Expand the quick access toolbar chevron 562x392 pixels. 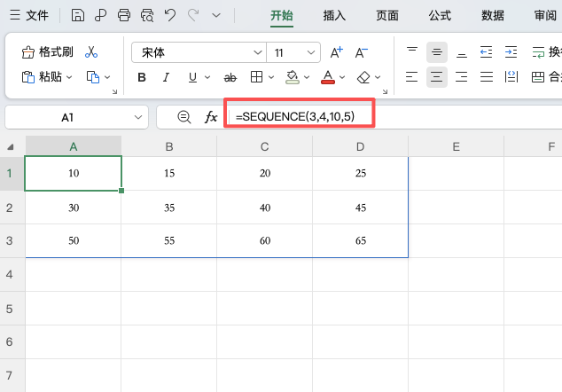pyautogui.click(x=216, y=15)
